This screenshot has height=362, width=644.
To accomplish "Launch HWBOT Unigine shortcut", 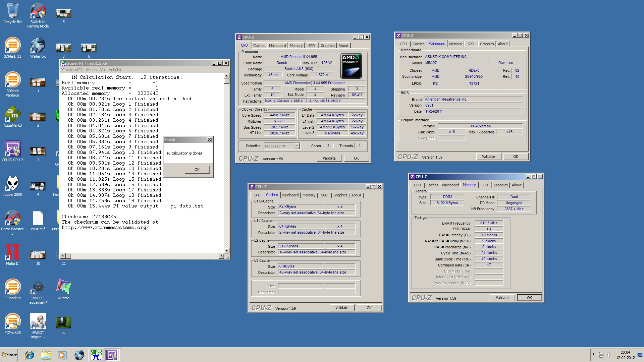I will pos(38,326).
